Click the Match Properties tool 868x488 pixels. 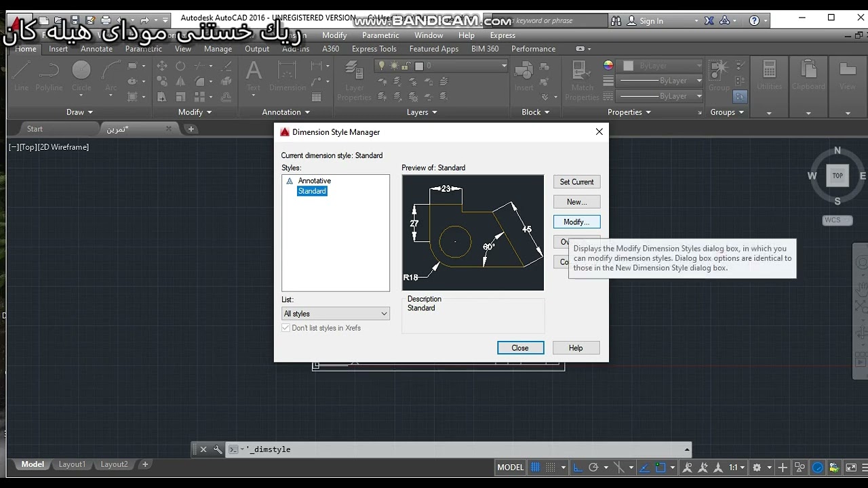click(582, 80)
